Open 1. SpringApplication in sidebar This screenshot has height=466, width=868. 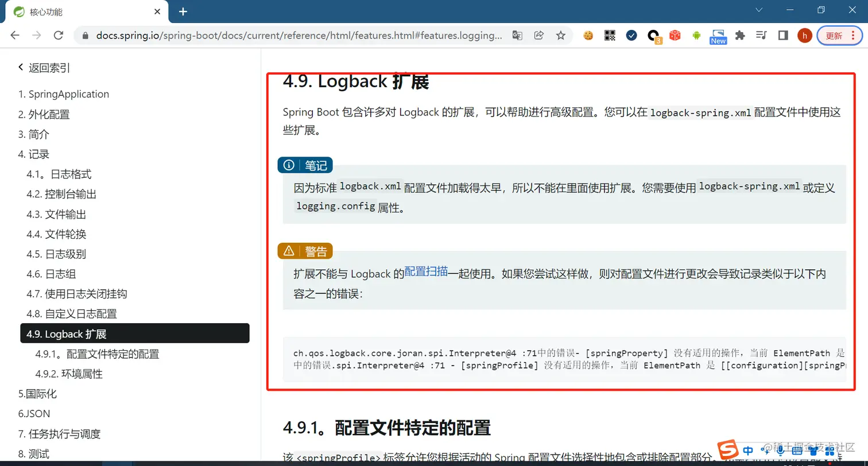click(x=64, y=94)
